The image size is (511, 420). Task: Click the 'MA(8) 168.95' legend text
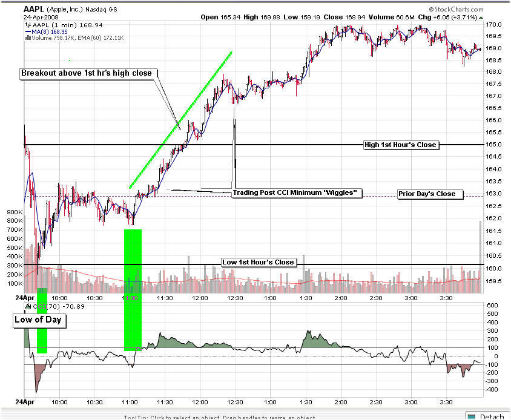click(50, 31)
